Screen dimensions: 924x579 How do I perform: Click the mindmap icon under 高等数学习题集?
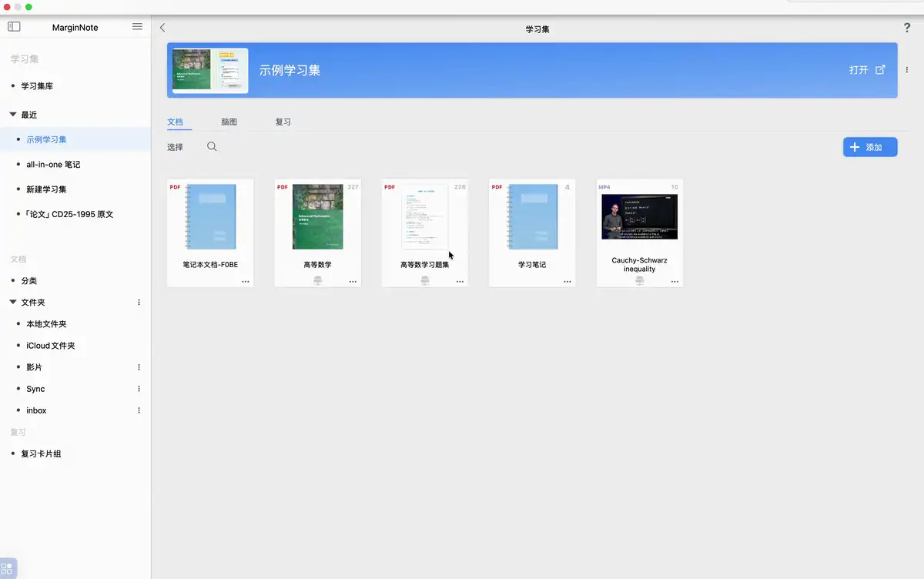(x=425, y=282)
